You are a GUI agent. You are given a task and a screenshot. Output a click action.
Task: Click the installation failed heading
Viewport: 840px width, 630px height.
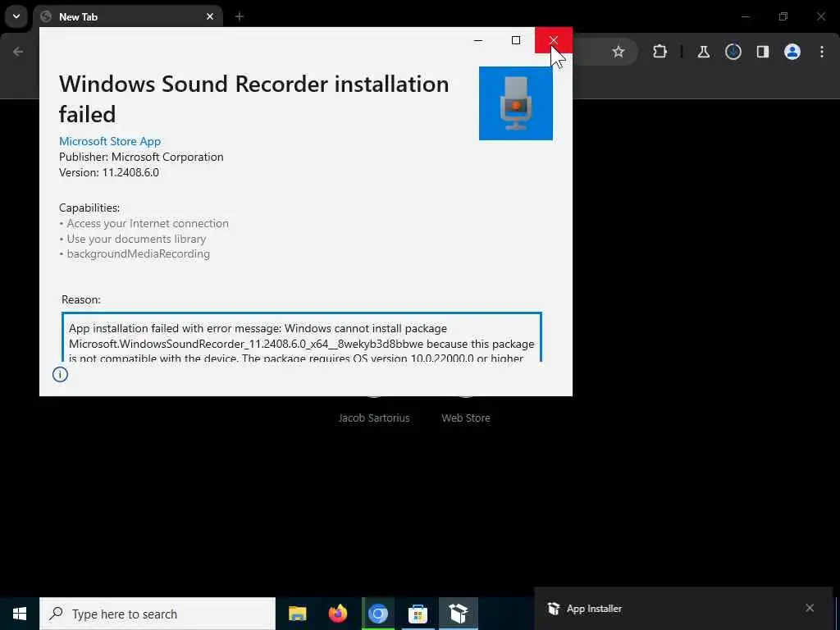(254, 99)
